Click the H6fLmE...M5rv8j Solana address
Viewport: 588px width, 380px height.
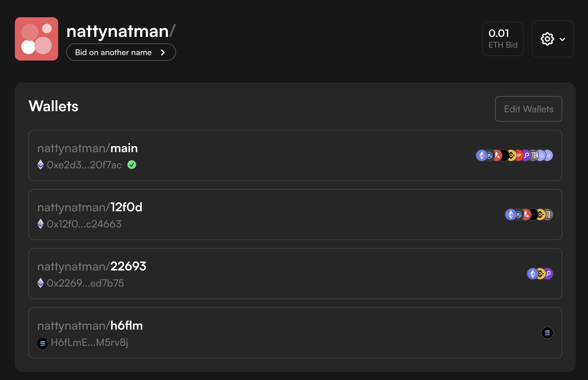coord(89,342)
